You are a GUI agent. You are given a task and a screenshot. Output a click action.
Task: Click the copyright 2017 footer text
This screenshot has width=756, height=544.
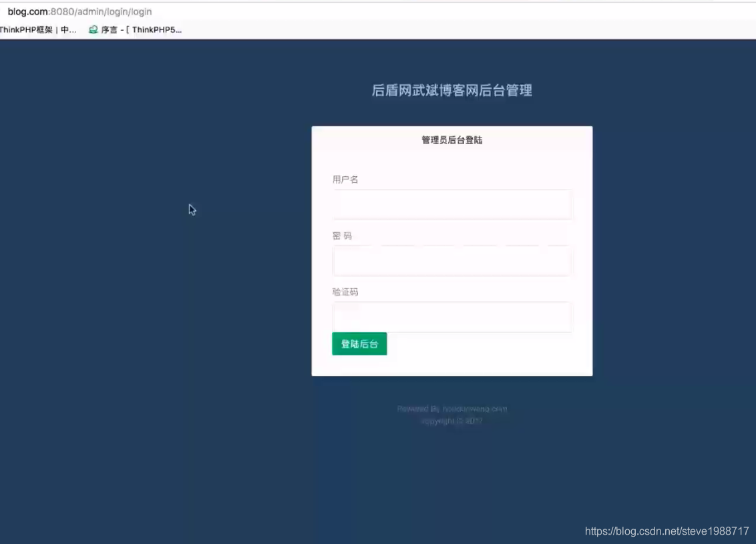pos(451,421)
